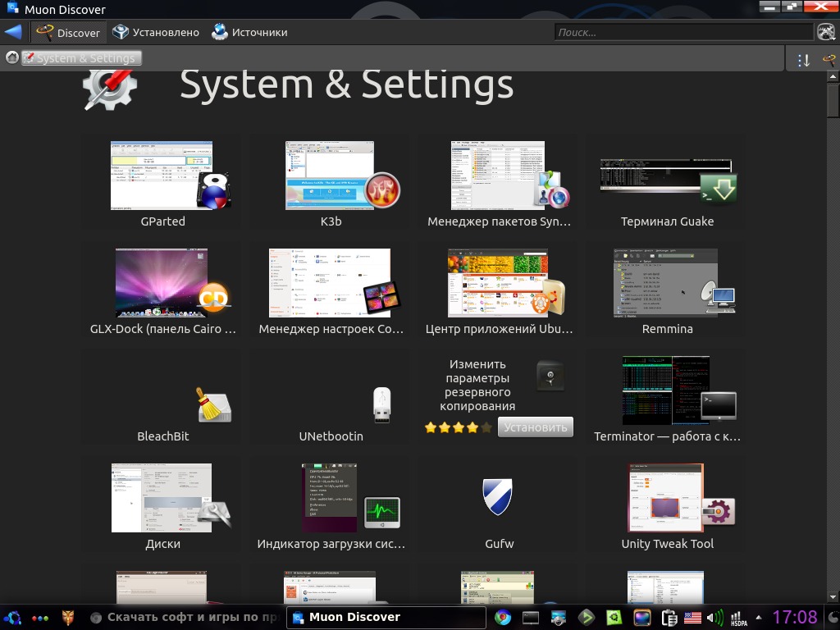Open the BleachBit broom icon
The image size is (840, 630).
214,404
